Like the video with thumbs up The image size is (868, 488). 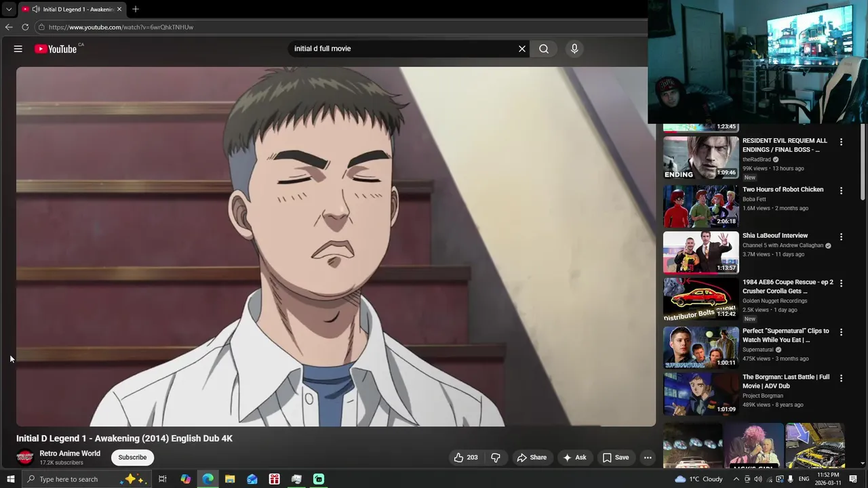point(466,457)
